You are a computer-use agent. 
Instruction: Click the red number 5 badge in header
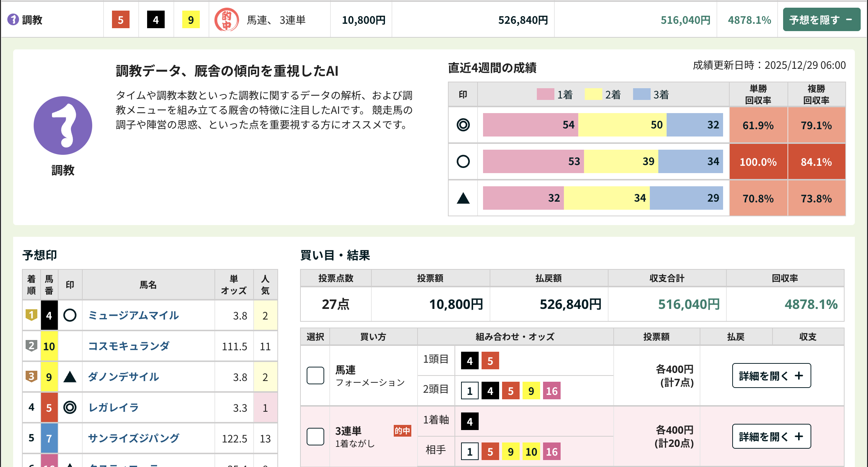(121, 20)
